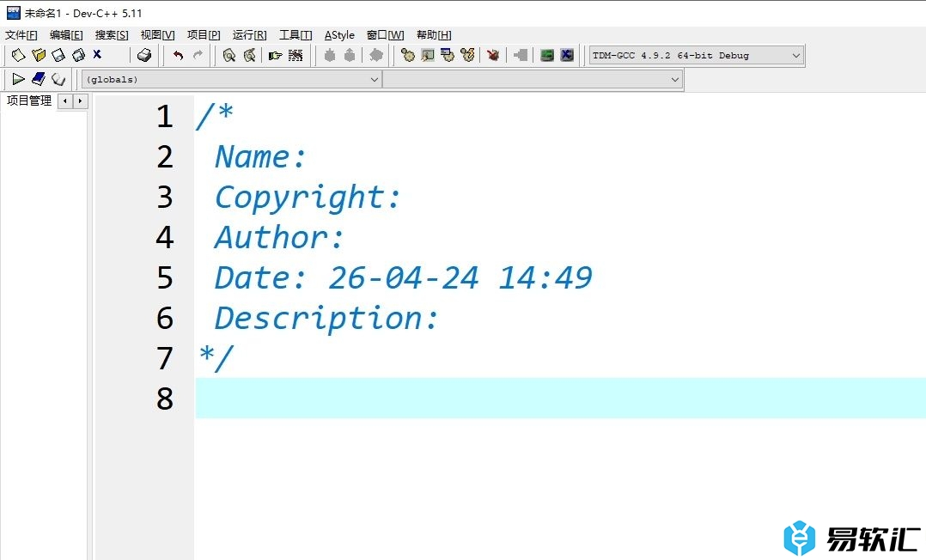
Task: Compile the program via toolbar icon
Action: (x=407, y=55)
